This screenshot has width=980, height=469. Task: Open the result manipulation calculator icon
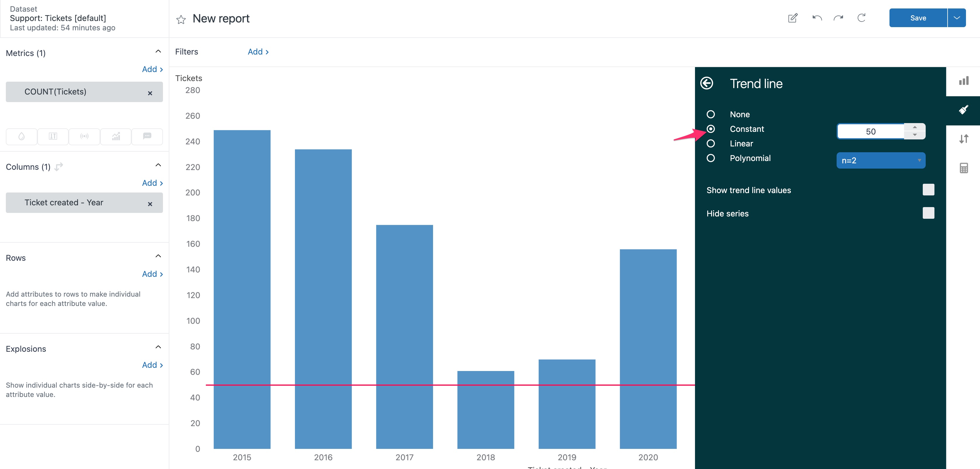point(963,168)
